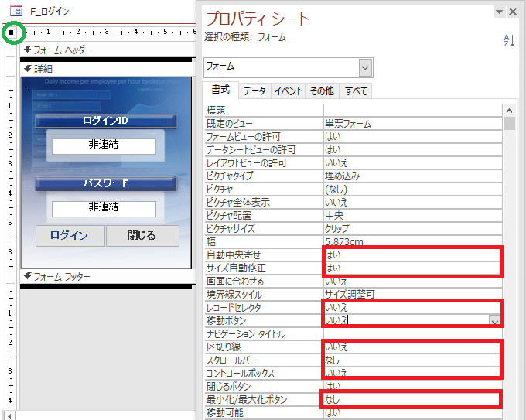The image size is (526, 420).
Task: Click the 境界線スタイル value サイズ調整可
Action: click(412, 294)
